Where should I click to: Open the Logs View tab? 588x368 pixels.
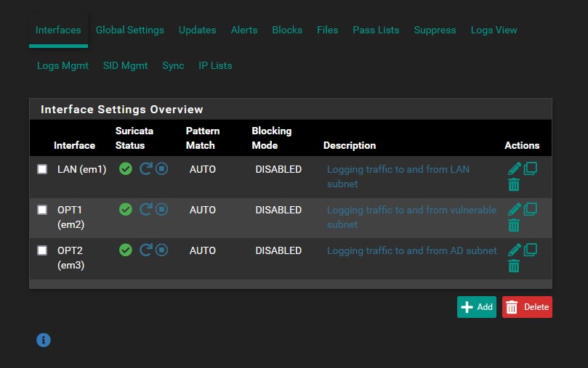pyautogui.click(x=494, y=30)
